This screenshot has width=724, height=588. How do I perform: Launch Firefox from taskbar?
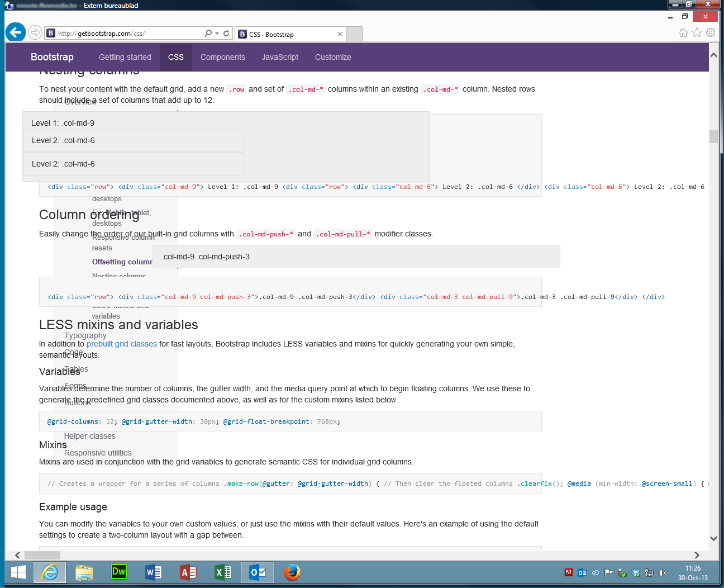coord(292,572)
